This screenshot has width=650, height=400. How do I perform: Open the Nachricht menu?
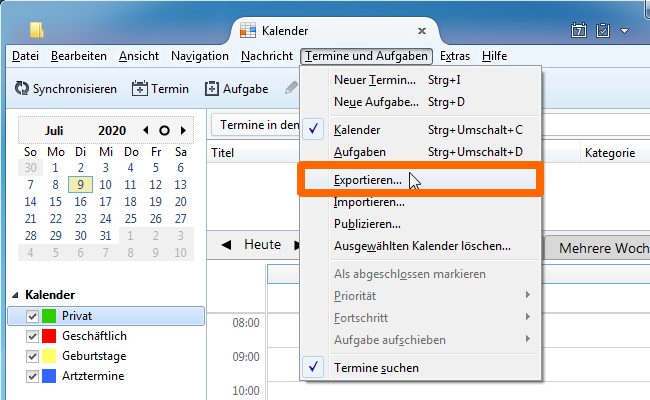pyautogui.click(x=267, y=56)
